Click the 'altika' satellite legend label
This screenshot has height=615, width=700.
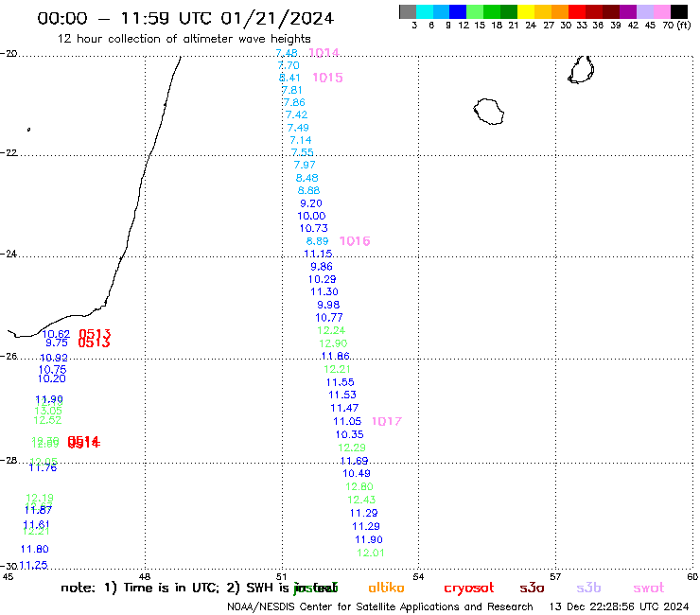click(x=386, y=588)
